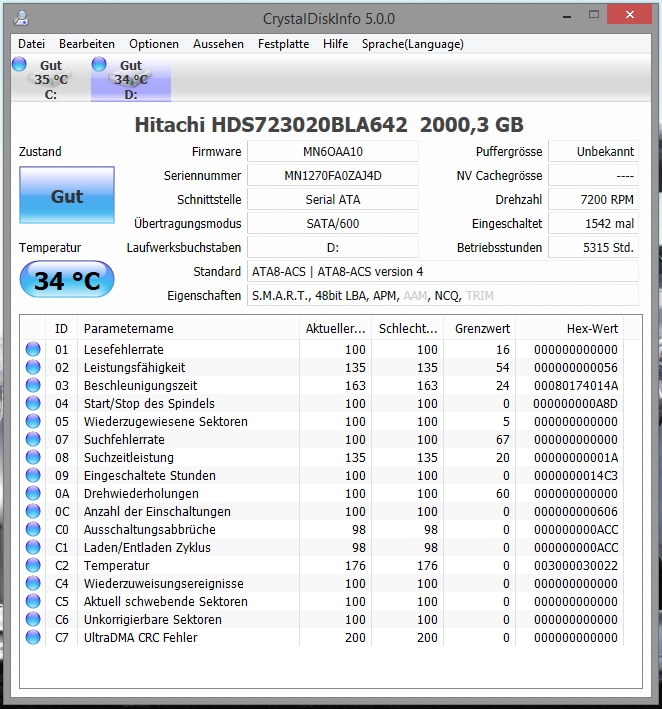The image size is (662, 709).
Task: Click the UltraDMA CRC Fehler parameter name
Action: tap(141, 637)
